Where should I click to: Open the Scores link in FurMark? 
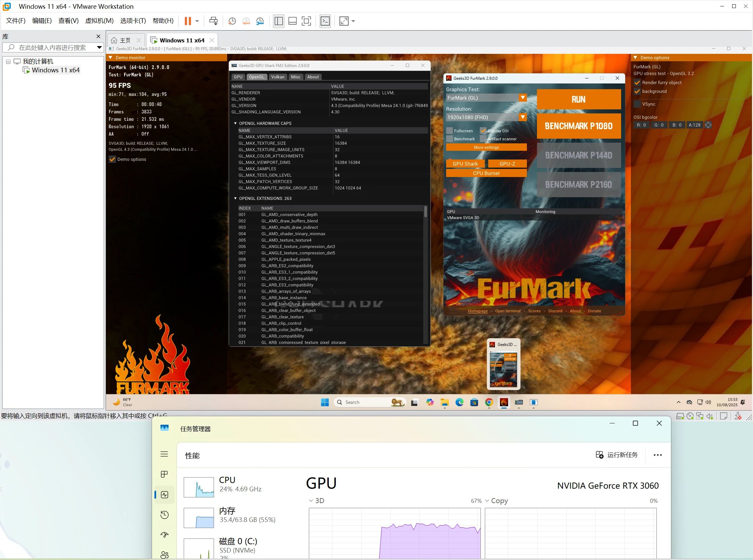tap(534, 311)
